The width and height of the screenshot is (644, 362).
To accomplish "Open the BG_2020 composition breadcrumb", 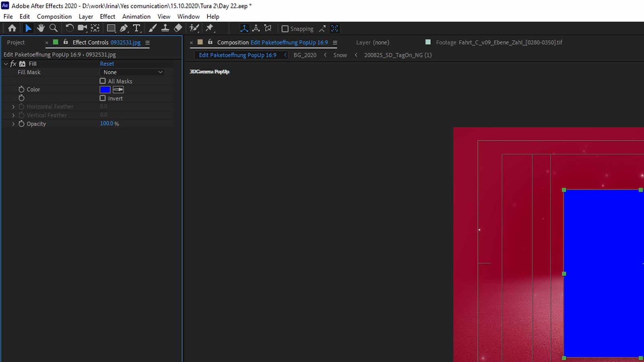I will (305, 55).
